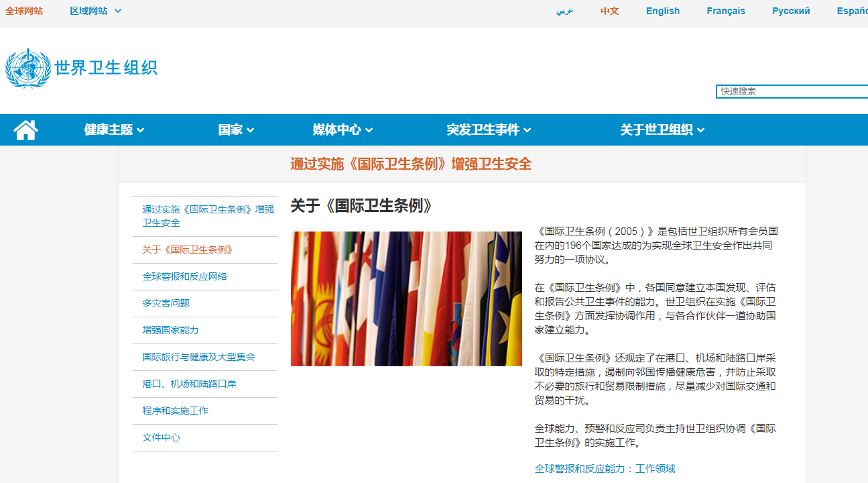Switch site language to Français

coord(726,11)
